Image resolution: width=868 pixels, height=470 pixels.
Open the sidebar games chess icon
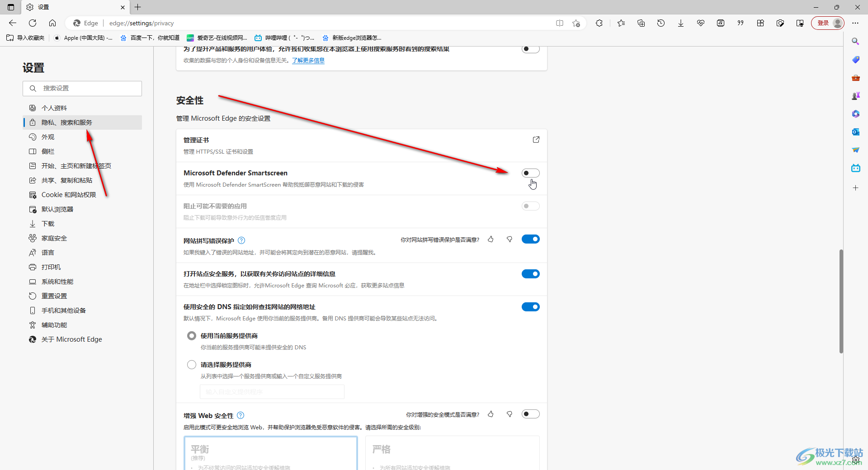[x=855, y=96]
